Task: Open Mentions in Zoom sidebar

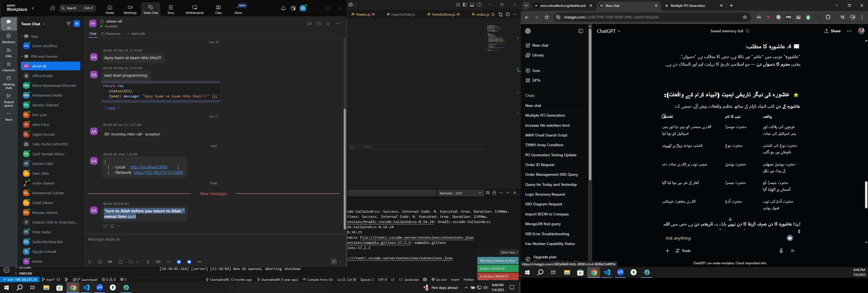Action: click(9, 39)
